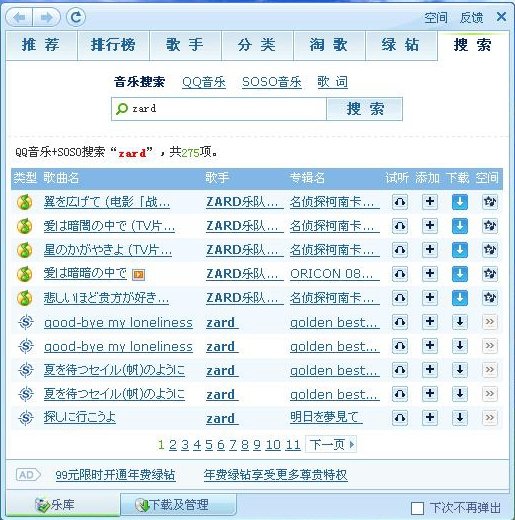Go back with the left arrow button

[20, 17]
